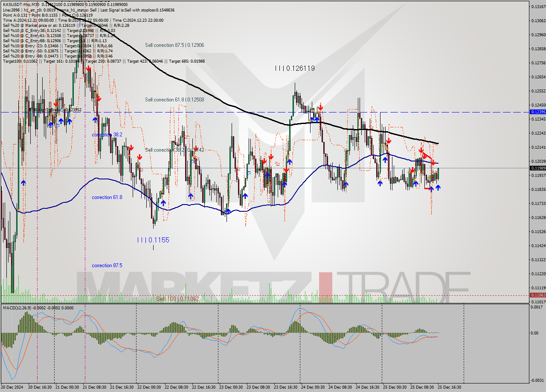
Task: Click the '21 Dec 08:30' time label
Action: point(95,387)
